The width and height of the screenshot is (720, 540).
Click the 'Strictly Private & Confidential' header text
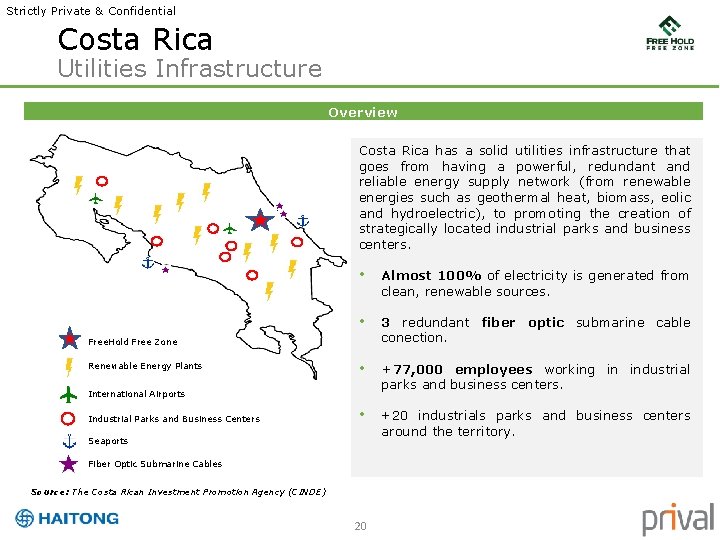[x=91, y=11]
